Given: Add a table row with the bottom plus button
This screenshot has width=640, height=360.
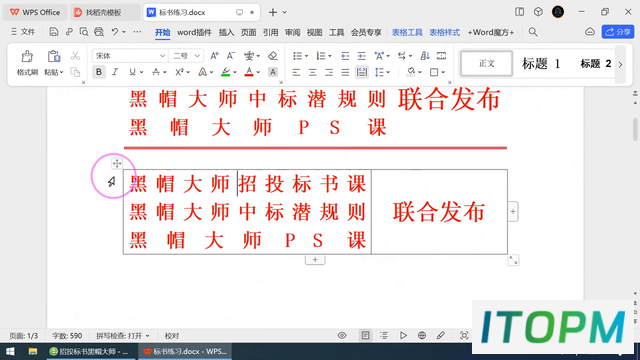Looking at the screenshot, I should [315, 260].
